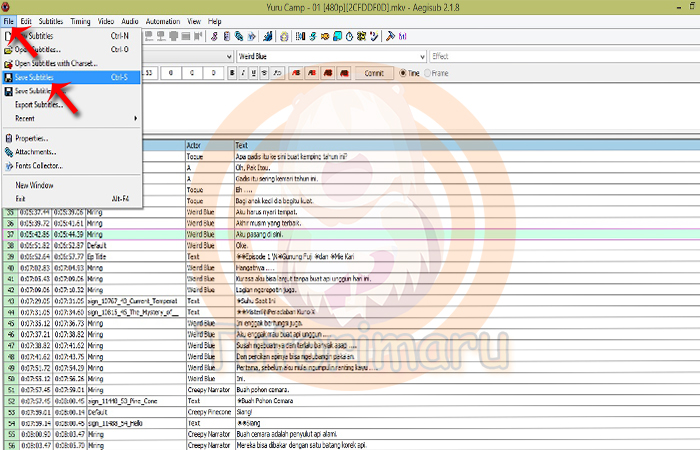This screenshot has height=450, width=700.
Task: Pick the outline color swatch button
Action: (328, 73)
